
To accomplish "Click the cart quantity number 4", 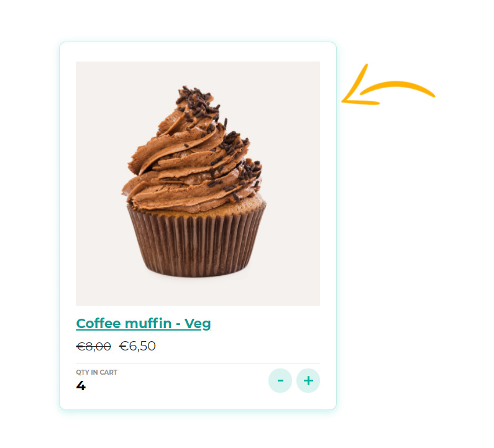I will click(x=81, y=386).
